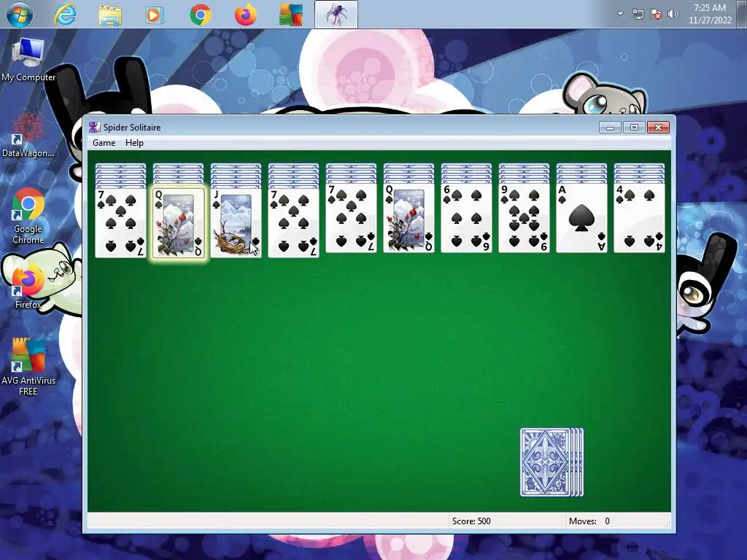The image size is (747, 560).
Task: Select the Google Chrome desktop shortcut
Action: point(28,216)
